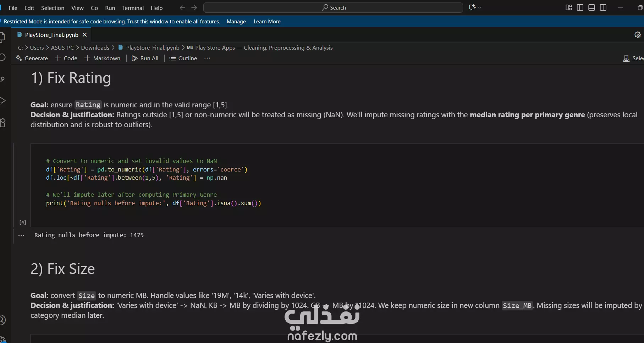644x343 pixels.
Task: Open the Help menu
Action: pos(156,8)
